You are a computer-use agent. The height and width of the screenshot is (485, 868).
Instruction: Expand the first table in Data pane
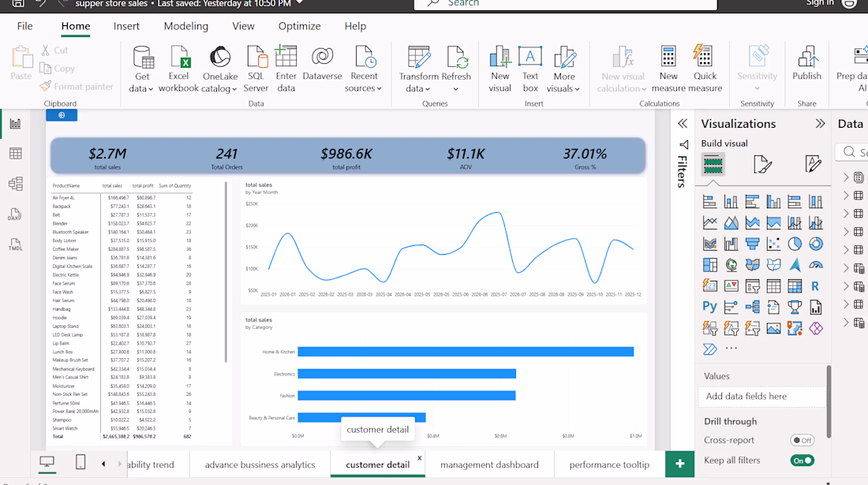coord(846,177)
